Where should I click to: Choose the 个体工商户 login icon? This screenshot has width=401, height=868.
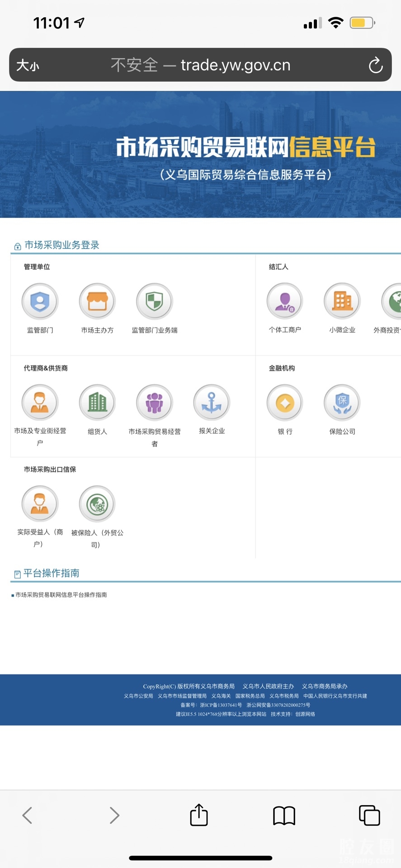[x=285, y=301]
